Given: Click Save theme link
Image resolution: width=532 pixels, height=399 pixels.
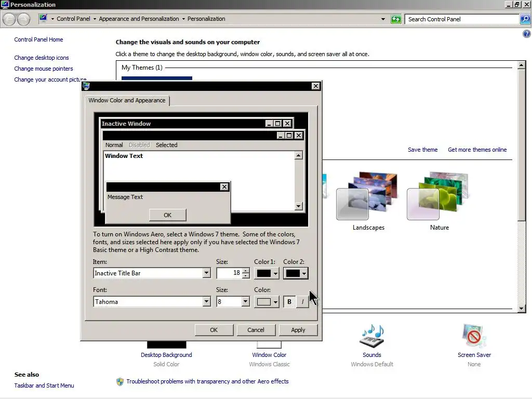Looking at the screenshot, I should (x=422, y=150).
